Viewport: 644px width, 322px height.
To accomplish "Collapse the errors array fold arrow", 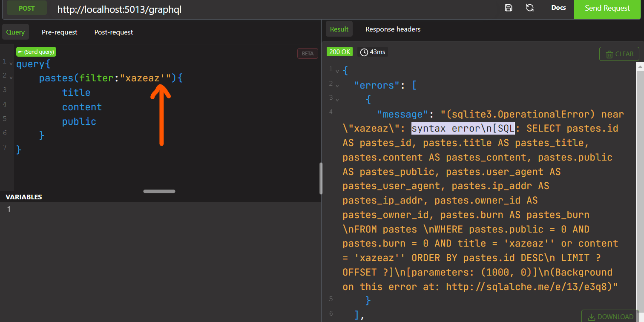I will pyautogui.click(x=337, y=85).
